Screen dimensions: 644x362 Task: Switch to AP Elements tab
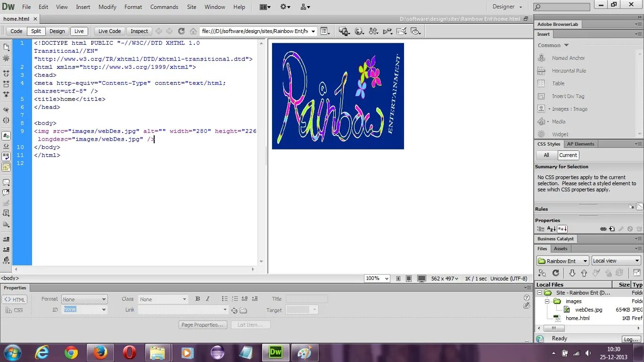pos(580,144)
